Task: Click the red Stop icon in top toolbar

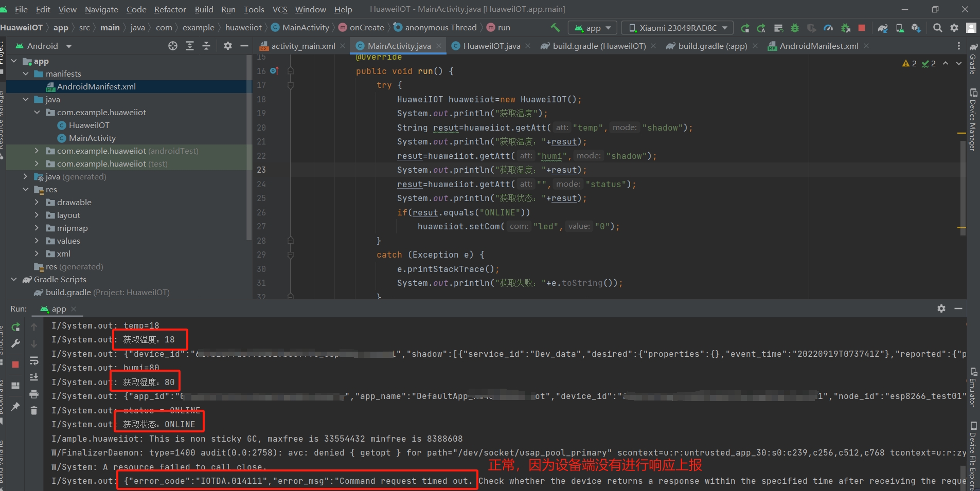Action: click(x=862, y=28)
